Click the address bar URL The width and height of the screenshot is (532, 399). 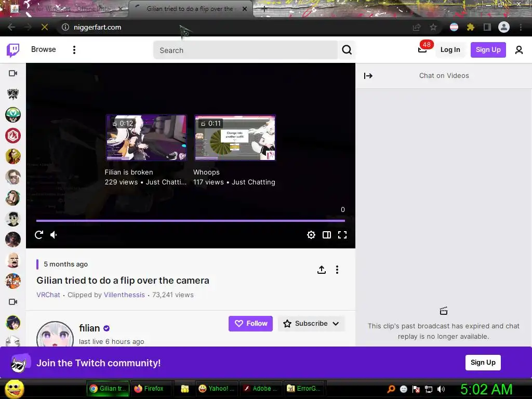[x=97, y=27]
